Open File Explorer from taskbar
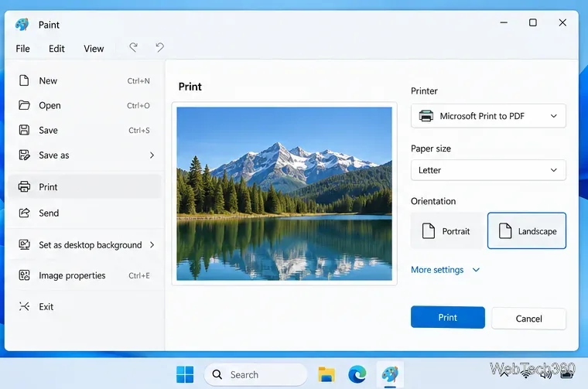The height and width of the screenshot is (389, 588). coord(326,374)
